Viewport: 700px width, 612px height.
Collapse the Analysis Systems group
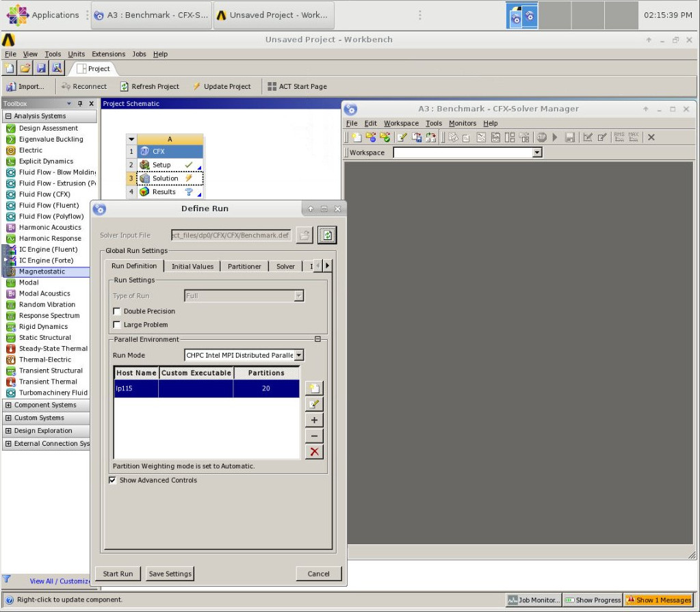(x=8, y=116)
